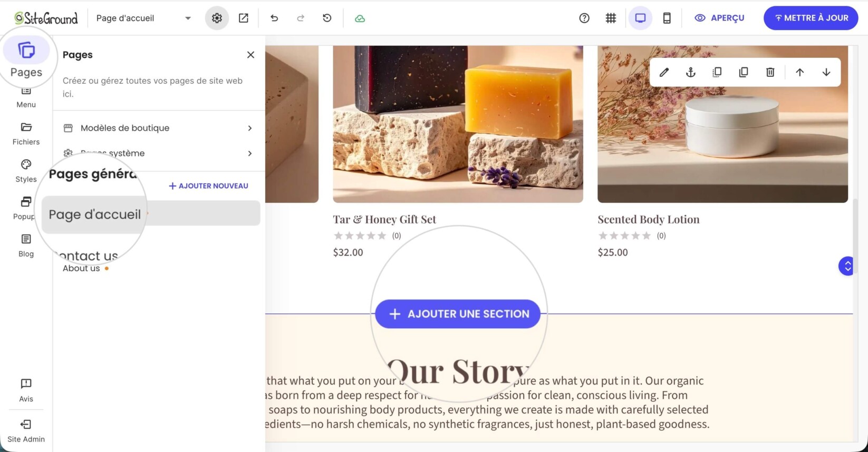Duplicate the section with the solid copy icon
This screenshot has width=868, height=452.
(744, 72)
